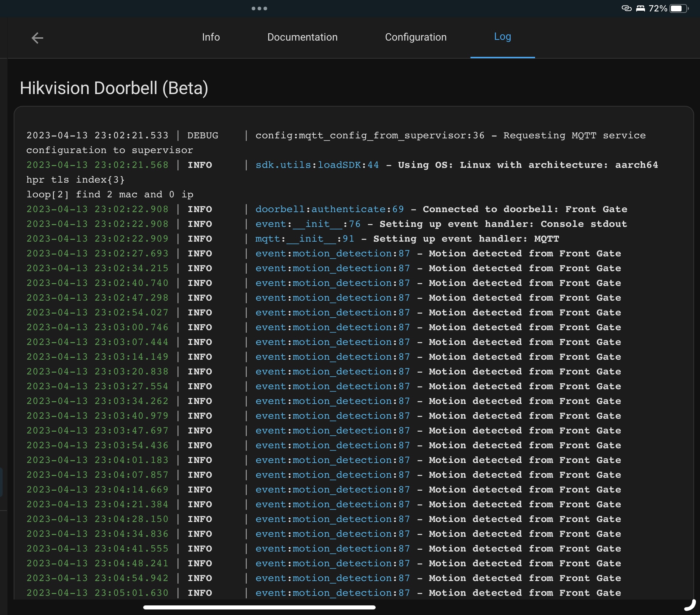Click the motion log at 23:04:07.857
Image resolution: width=700 pixels, height=615 pixels.
324,475
